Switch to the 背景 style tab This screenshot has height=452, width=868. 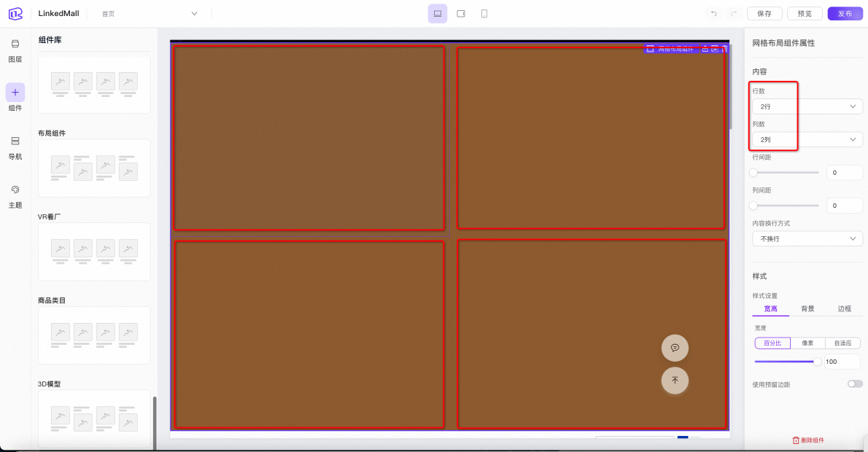point(807,309)
